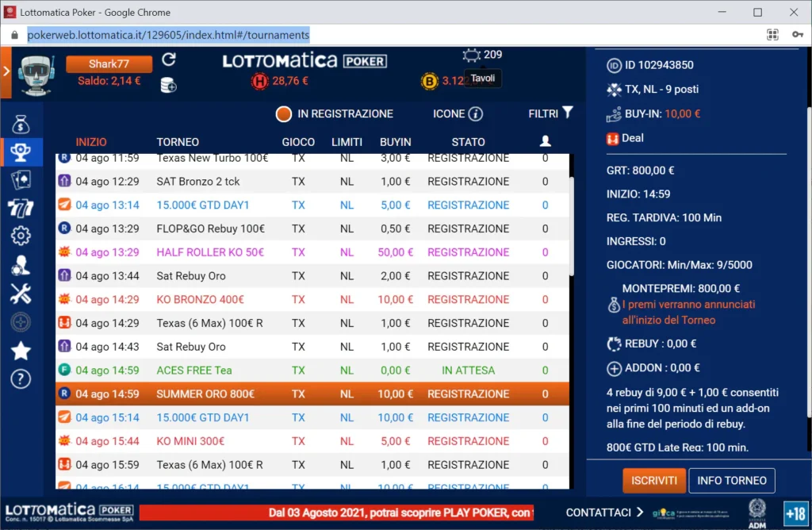This screenshot has height=530, width=812.
Task: Open the FILTRI filter funnel
Action: coord(551,113)
